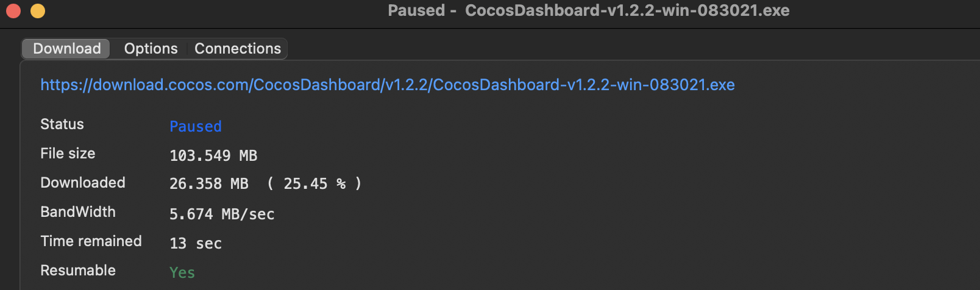
Task: Click the window title text 'Paused - CocosDashboard'
Action: (x=588, y=10)
